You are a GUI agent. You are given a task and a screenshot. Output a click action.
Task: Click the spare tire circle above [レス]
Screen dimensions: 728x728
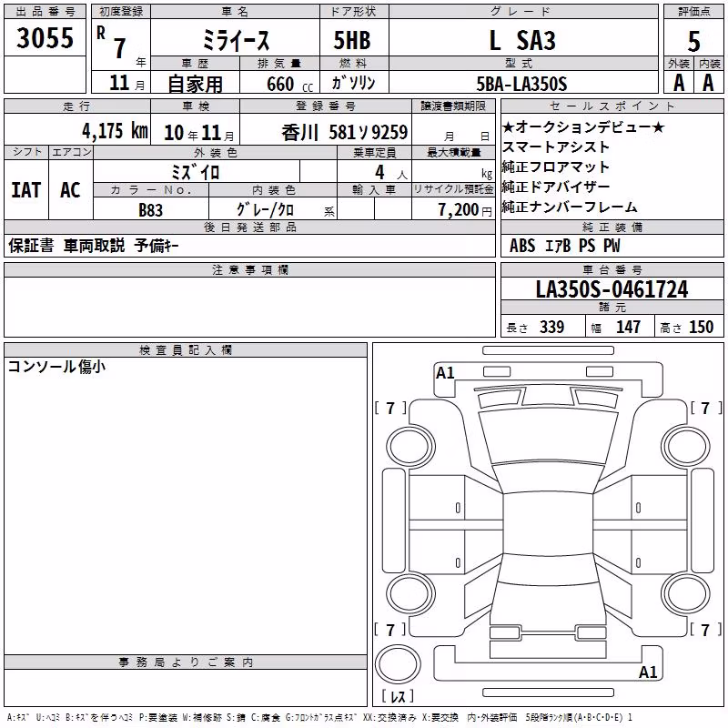(x=398, y=664)
